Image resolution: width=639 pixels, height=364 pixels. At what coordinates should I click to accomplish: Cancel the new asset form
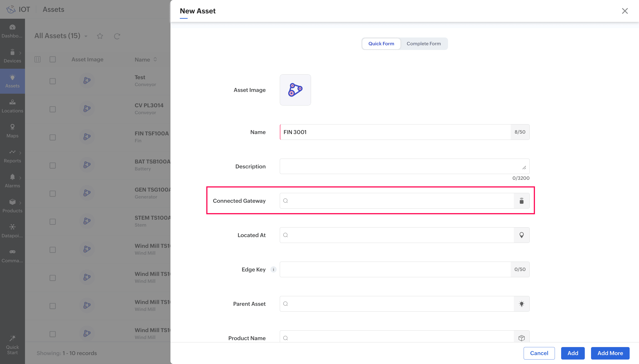click(x=539, y=353)
